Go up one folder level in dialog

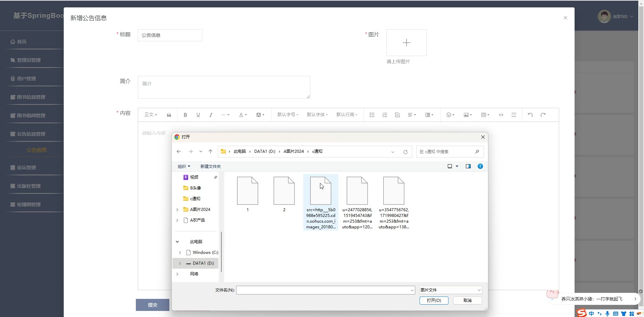[210, 151]
